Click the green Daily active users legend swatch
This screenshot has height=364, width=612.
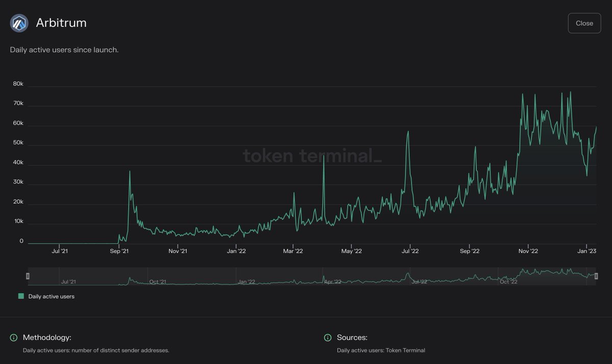[x=20, y=296]
